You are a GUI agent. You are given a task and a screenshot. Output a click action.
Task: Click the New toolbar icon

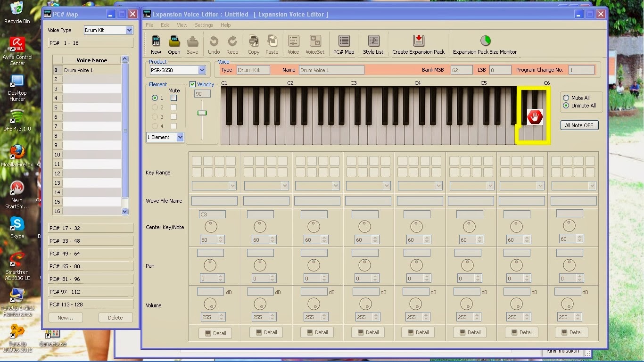(156, 41)
